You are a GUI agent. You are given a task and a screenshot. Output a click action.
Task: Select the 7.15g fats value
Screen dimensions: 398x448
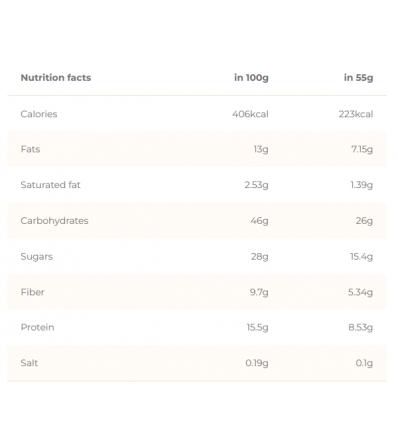pyautogui.click(x=362, y=149)
